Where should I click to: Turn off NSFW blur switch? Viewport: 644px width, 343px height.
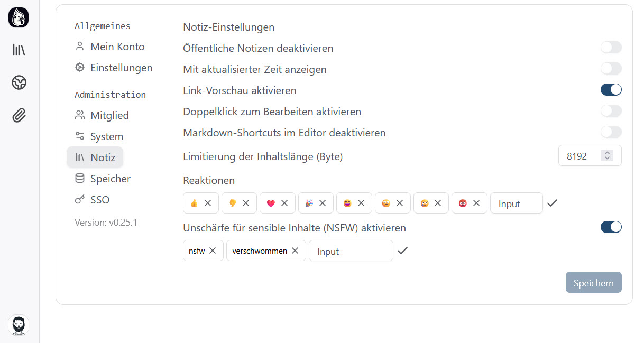tap(611, 227)
